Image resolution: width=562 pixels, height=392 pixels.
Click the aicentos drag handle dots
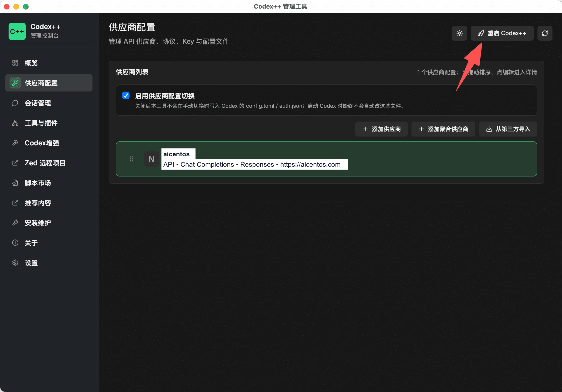[131, 159]
